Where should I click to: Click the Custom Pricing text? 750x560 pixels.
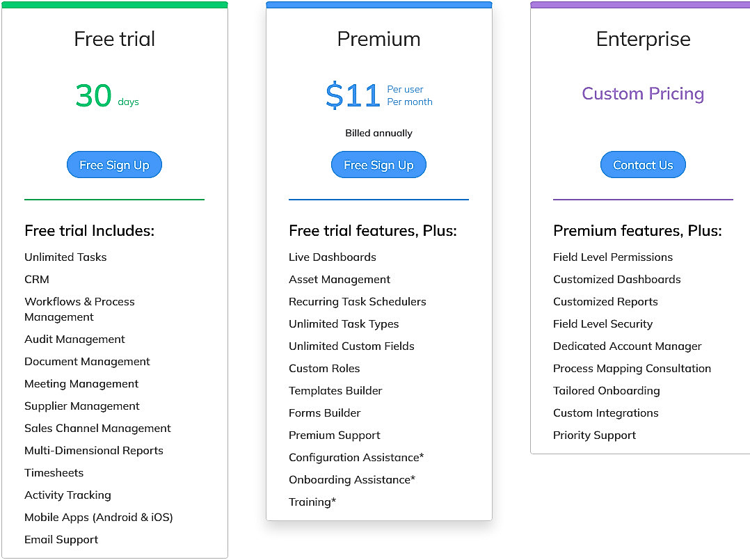point(642,93)
